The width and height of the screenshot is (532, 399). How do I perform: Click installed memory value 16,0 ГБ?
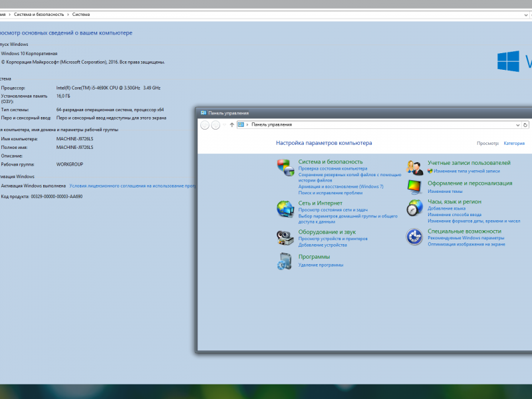[63, 96]
